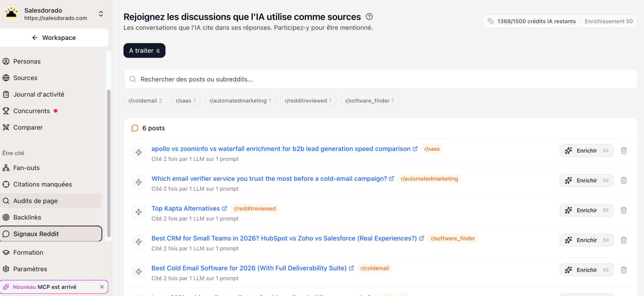The height and width of the screenshot is (296, 644).
Task: Click the sidebar vertical scrollbar
Action: coord(109,163)
